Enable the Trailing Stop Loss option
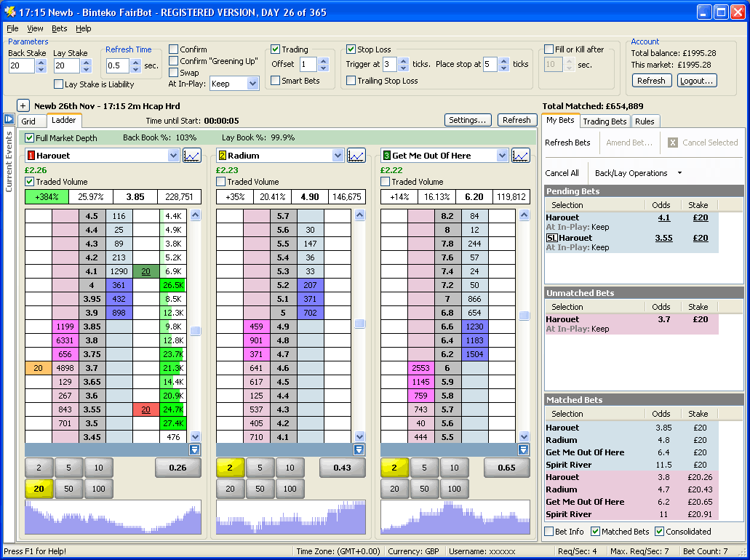The image size is (750, 560). [x=352, y=79]
